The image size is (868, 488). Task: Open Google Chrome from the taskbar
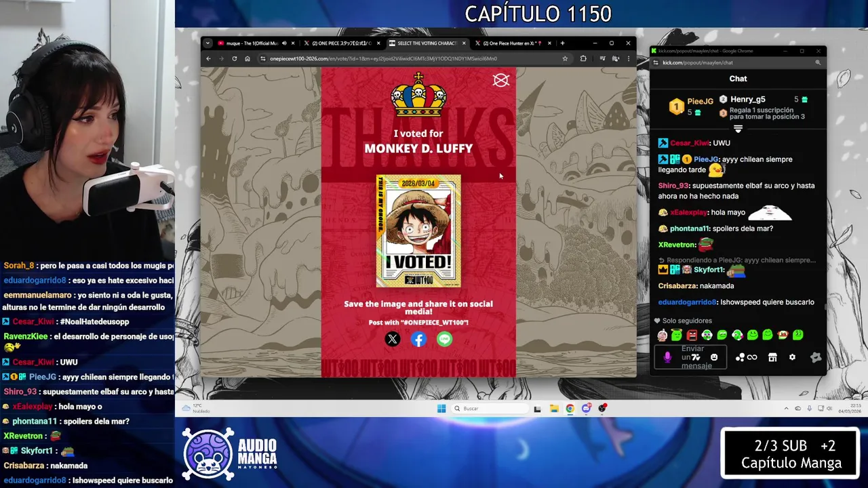570,409
